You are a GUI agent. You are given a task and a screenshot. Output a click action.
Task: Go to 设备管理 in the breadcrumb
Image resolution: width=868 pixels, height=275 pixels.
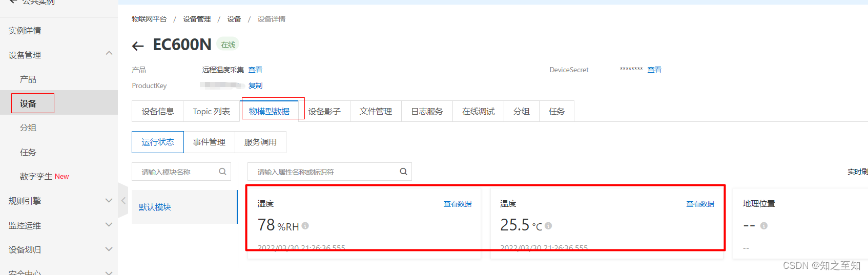(x=197, y=19)
